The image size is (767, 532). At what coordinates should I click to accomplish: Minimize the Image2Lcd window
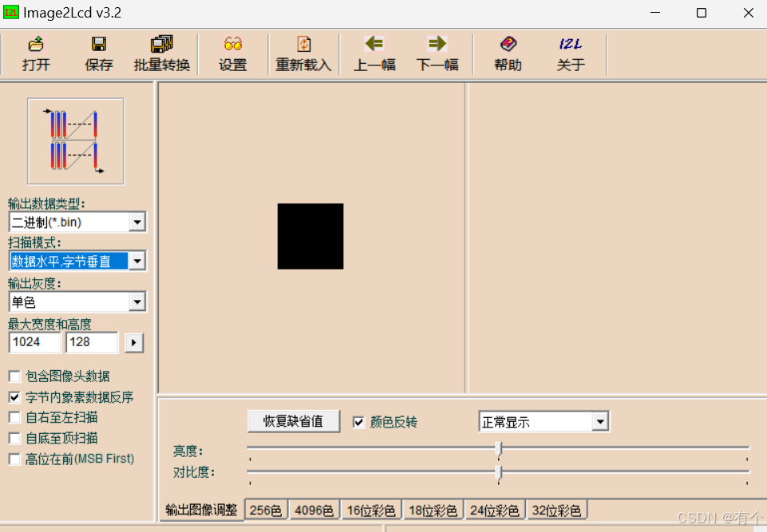coord(655,13)
